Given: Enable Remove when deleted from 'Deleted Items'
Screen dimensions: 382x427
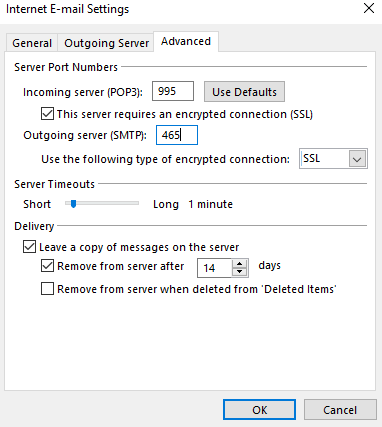Looking at the screenshot, I should [47, 289].
